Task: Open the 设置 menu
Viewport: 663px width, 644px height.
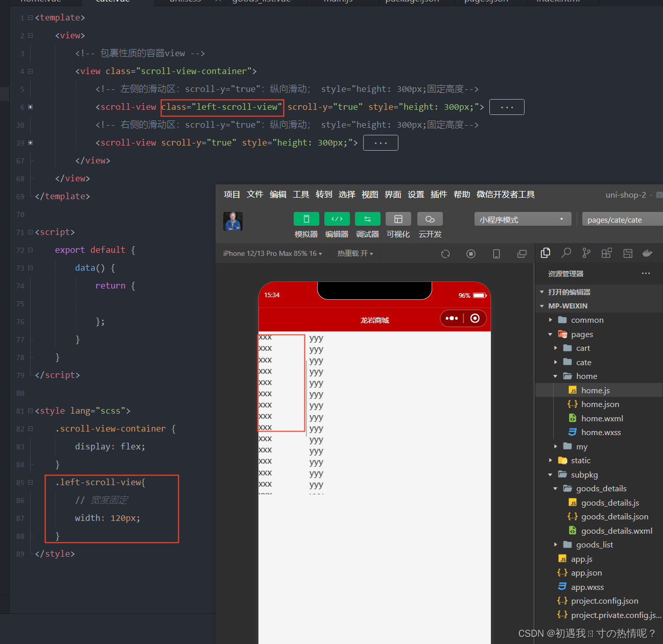Action: 416,194
